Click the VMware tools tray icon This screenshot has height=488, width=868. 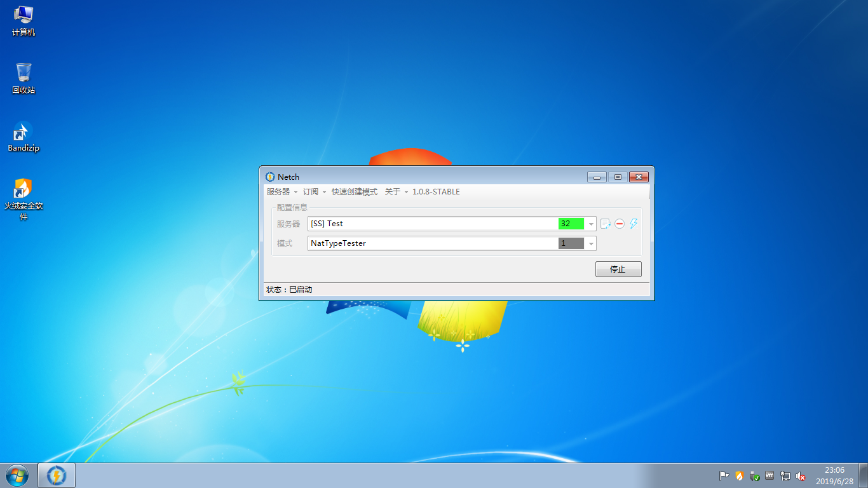click(770, 475)
